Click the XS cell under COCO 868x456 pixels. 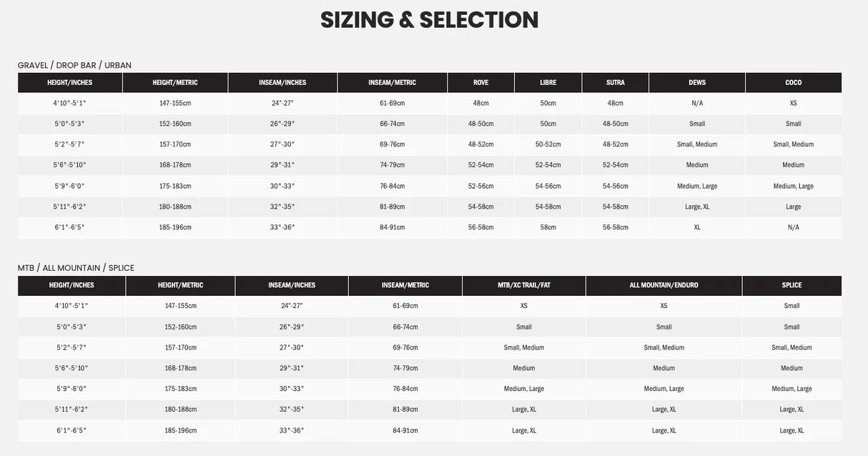coord(793,103)
